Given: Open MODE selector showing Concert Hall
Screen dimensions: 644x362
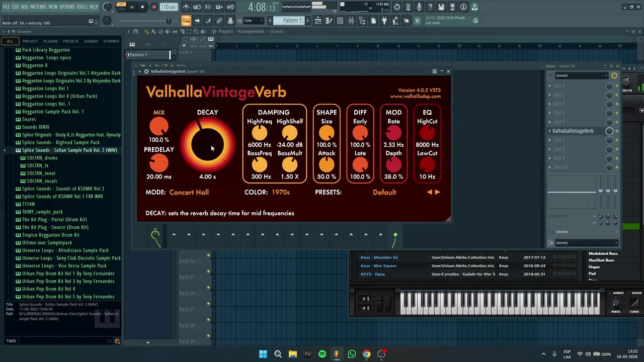Looking at the screenshot, I should [x=189, y=192].
